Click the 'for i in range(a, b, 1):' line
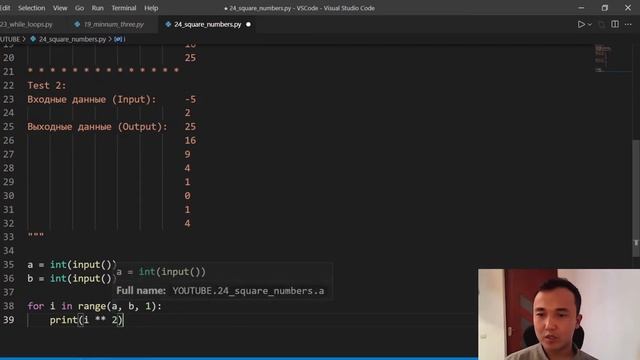640x360 pixels. click(95, 306)
